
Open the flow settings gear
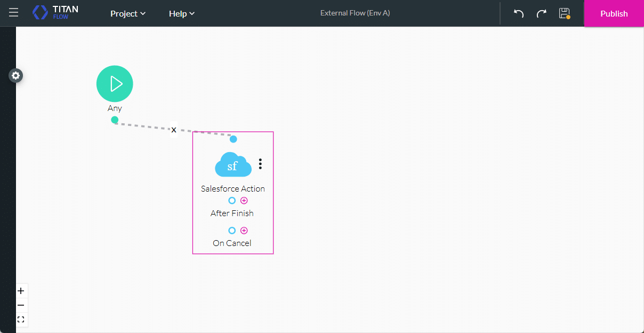[15, 75]
